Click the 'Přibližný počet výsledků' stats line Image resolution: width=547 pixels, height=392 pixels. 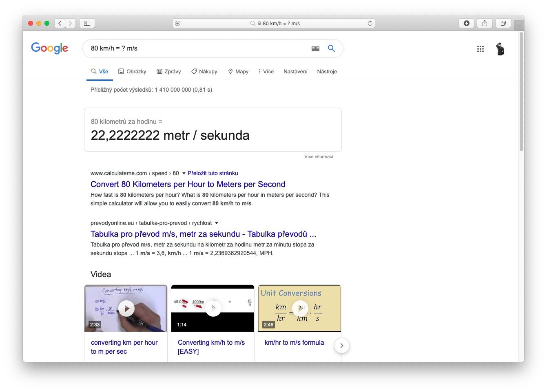[x=151, y=90]
